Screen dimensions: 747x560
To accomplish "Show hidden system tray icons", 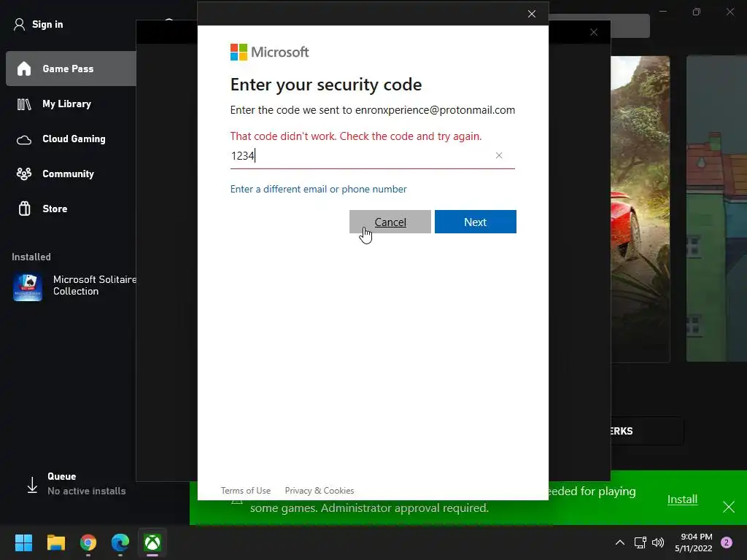I will (x=620, y=542).
